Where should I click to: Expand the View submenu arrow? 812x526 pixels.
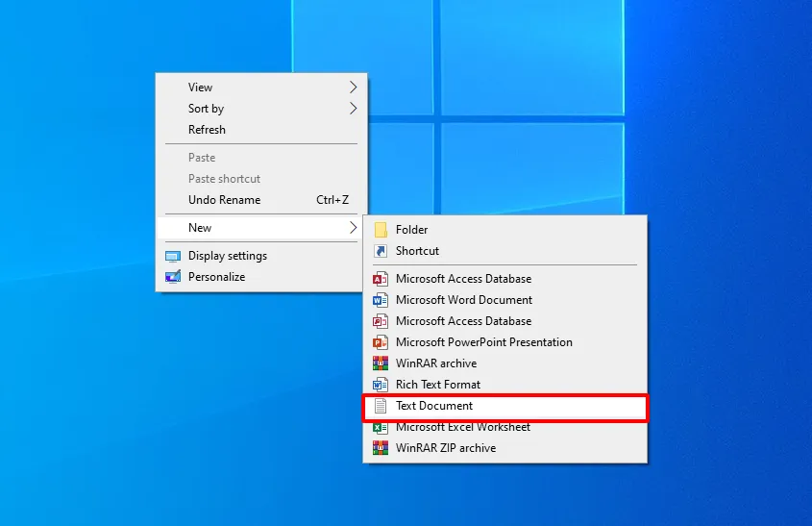353,88
